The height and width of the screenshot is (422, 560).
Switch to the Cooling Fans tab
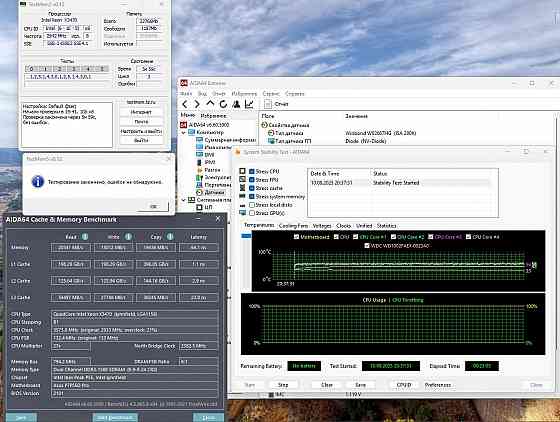(x=293, y=226)
